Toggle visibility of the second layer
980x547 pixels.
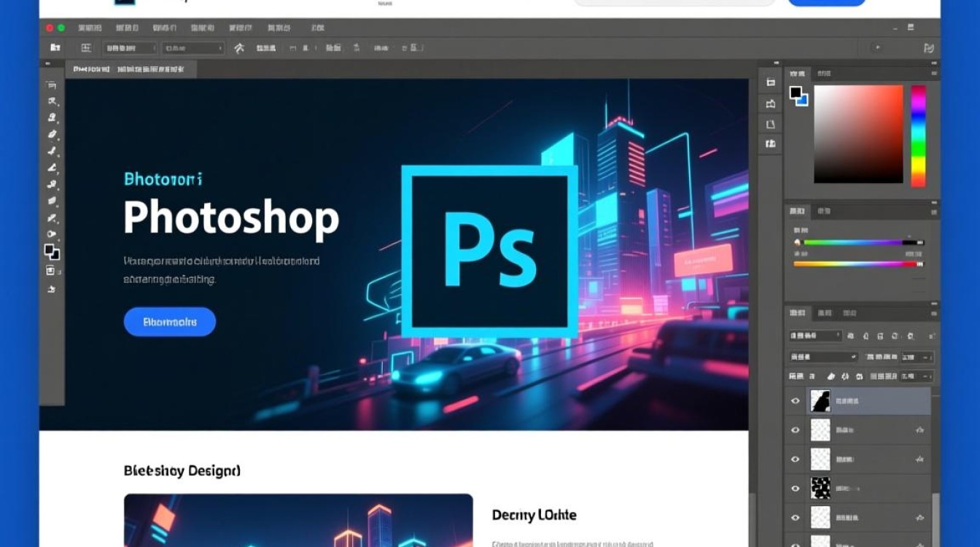coord(796,430)
